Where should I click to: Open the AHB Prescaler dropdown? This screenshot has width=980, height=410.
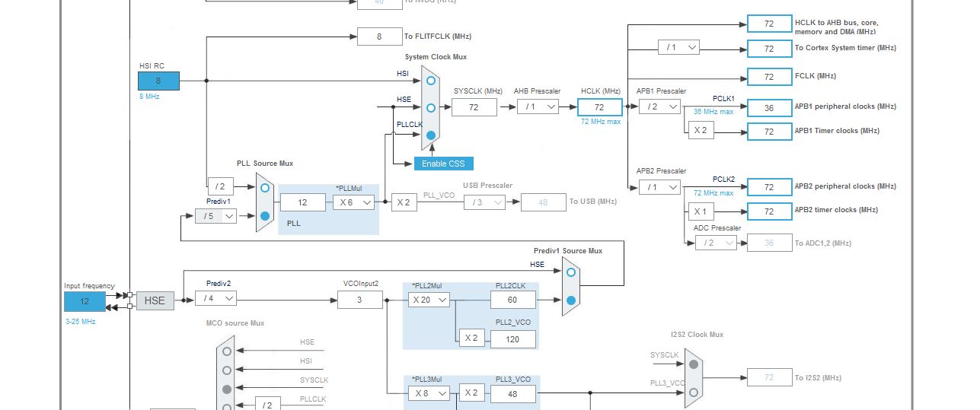point(538,106)
